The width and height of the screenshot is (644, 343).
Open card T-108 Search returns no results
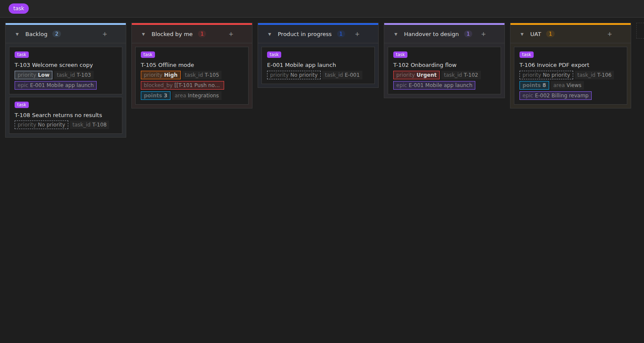tap(58, 115)
